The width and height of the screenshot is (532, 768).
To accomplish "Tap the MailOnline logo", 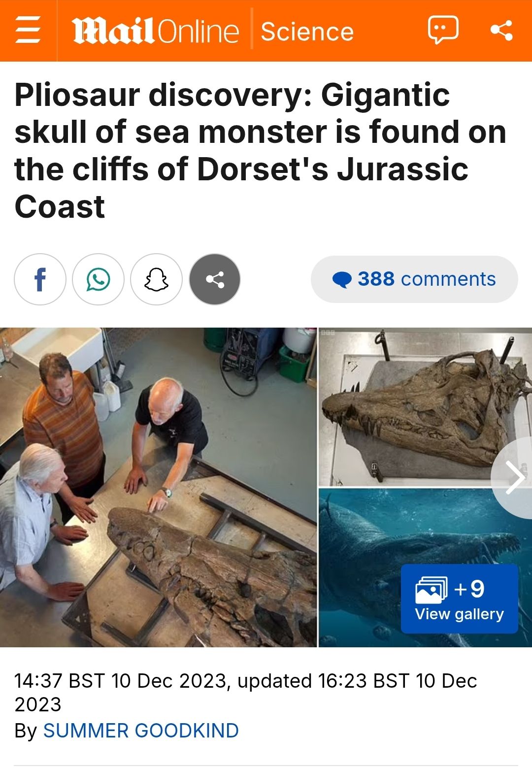I will tap(156, 31).
